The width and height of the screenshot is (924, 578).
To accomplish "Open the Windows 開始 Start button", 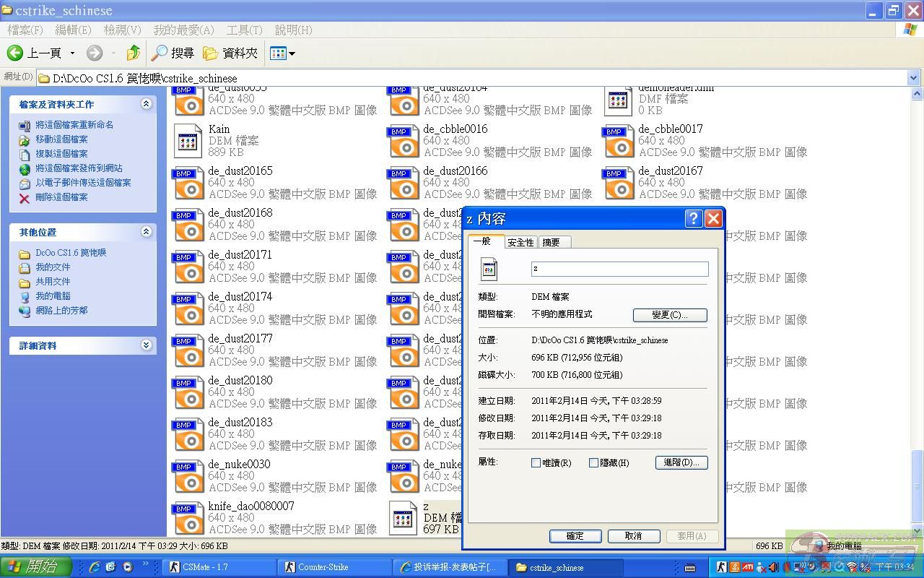I will pyautogui.click(x=36, y=567).
